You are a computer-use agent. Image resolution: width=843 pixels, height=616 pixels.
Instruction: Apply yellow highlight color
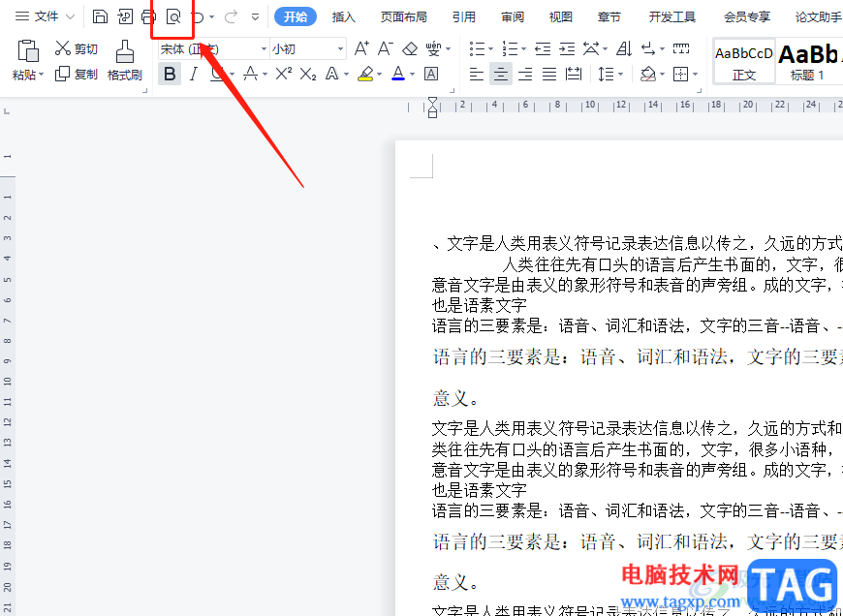point(365,74)
